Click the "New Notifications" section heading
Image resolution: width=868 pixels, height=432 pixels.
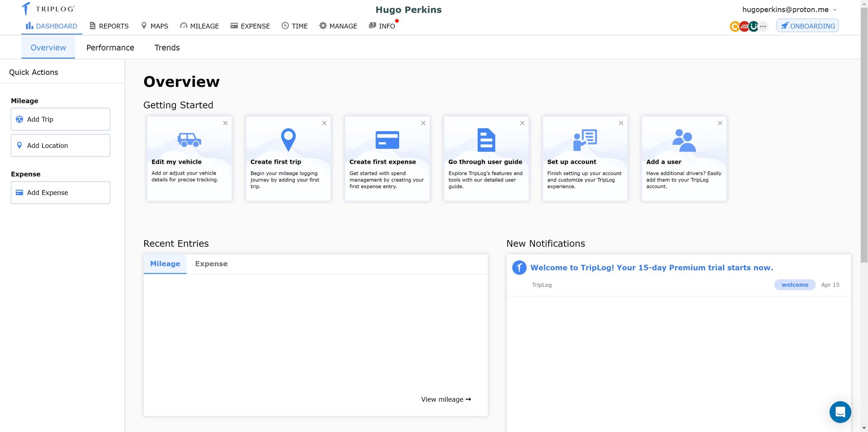pyautogui.click(x=546, y=244)
